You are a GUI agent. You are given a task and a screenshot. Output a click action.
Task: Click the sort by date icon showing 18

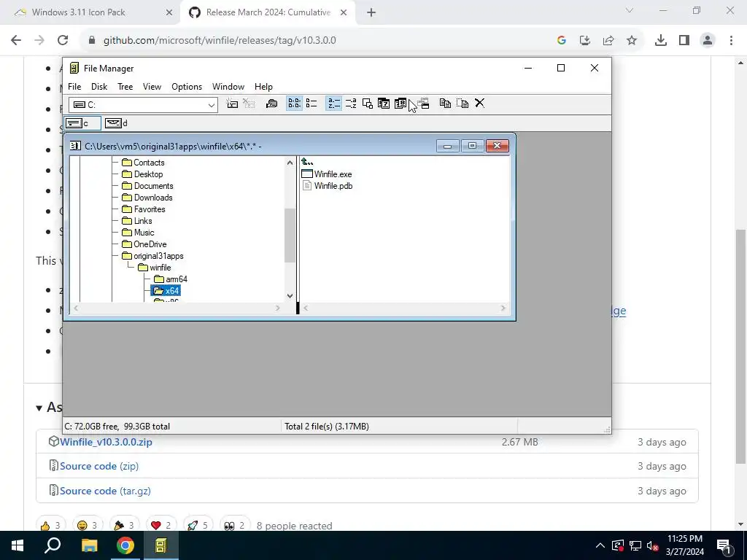400,104
